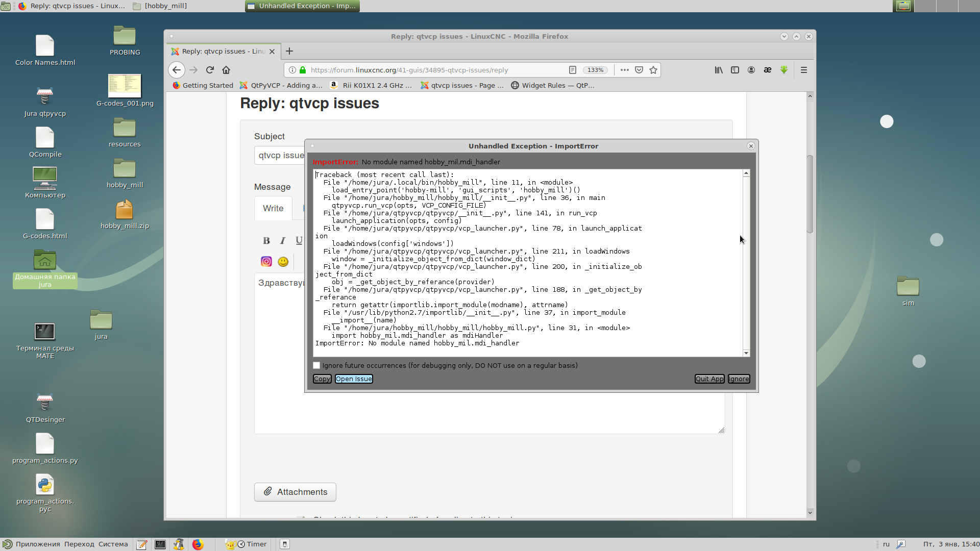Close the Unhandled Exception dialog
The height and width of the screenshot is (551, 980).
pos(751,146)
